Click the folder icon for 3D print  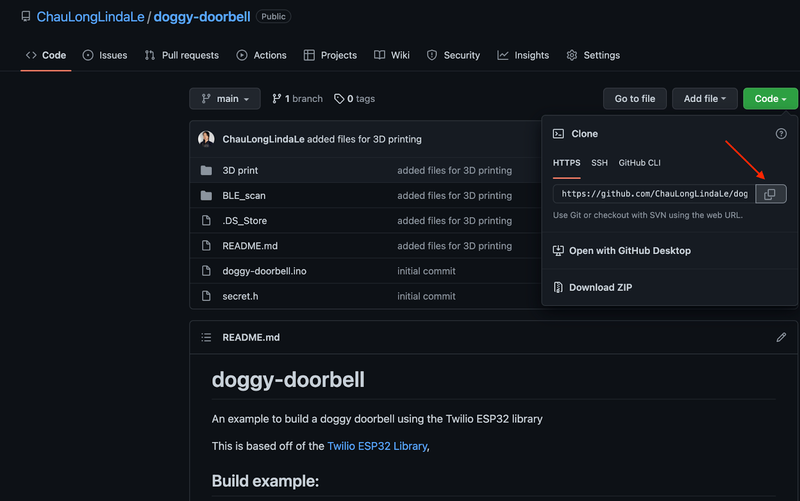click(206, 170)
